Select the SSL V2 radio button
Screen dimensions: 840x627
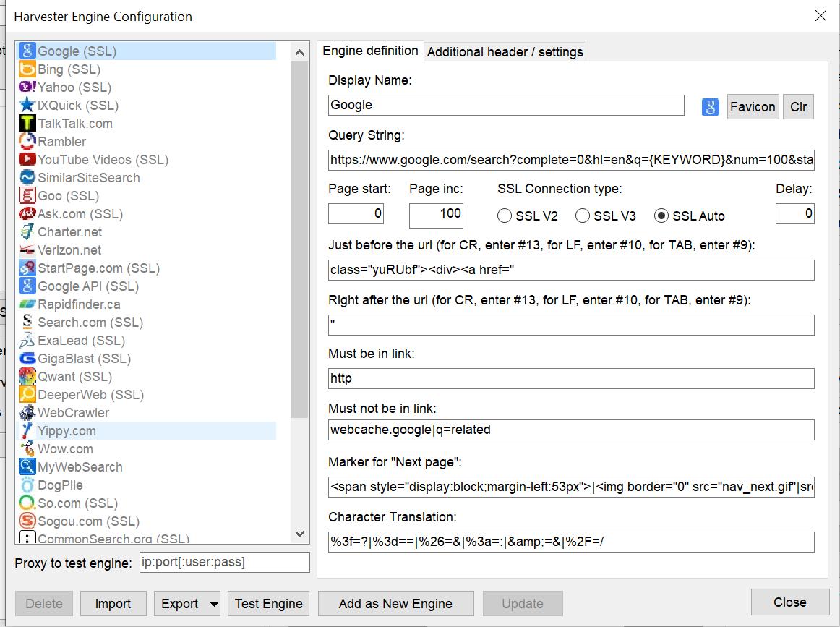tap(504, 216)
